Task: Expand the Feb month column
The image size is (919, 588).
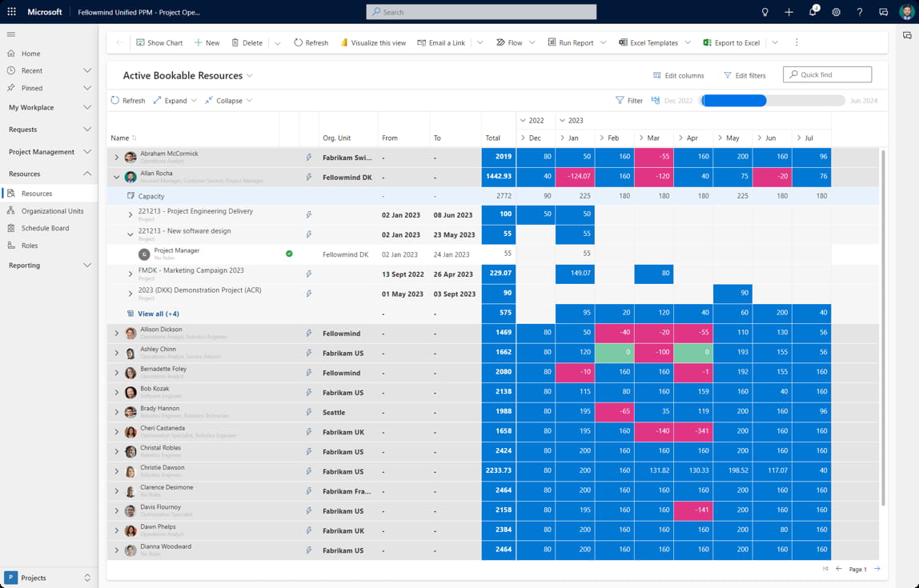Action: click(x=601, y=138)
